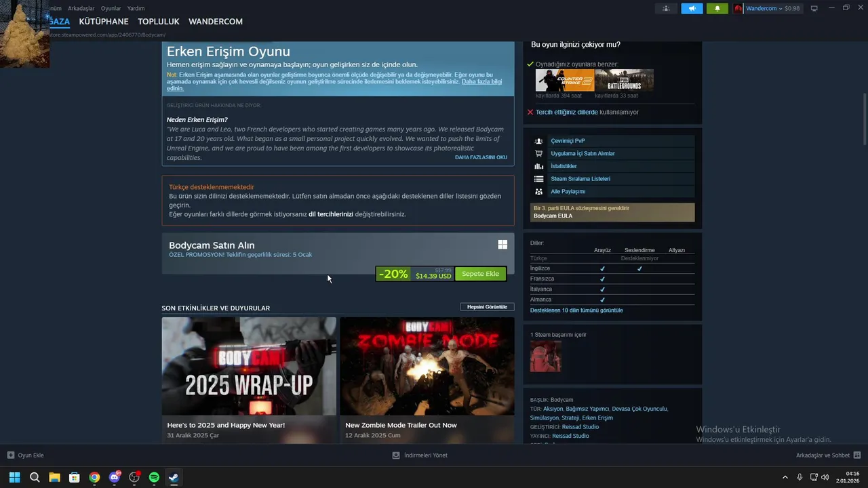Open the friends activity icon in top bar

click(666, 8)
